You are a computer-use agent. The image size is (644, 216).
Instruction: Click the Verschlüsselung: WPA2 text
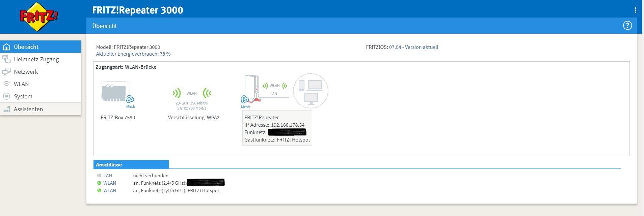pyautogui.click(x=194, y=118)
